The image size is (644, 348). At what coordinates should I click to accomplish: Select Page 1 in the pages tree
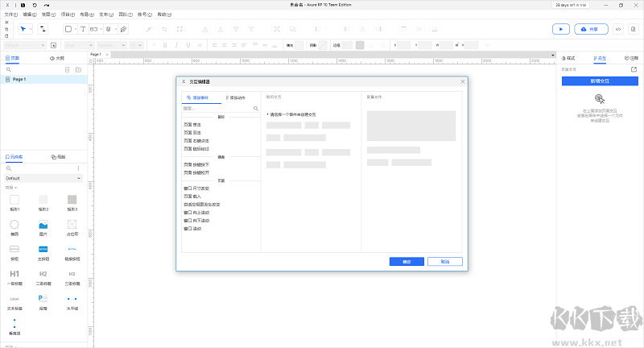(19, 80)
